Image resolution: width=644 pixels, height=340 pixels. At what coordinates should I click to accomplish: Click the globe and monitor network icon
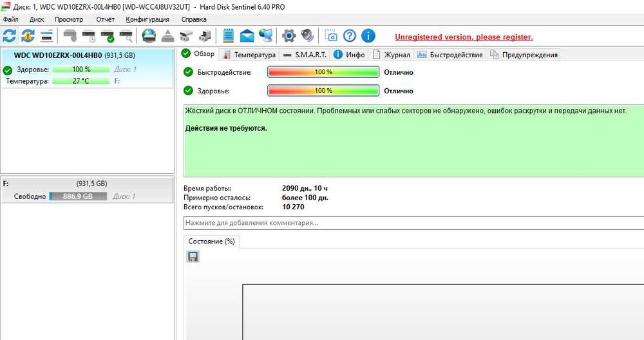pyautogui.click(x=266, y=36)
